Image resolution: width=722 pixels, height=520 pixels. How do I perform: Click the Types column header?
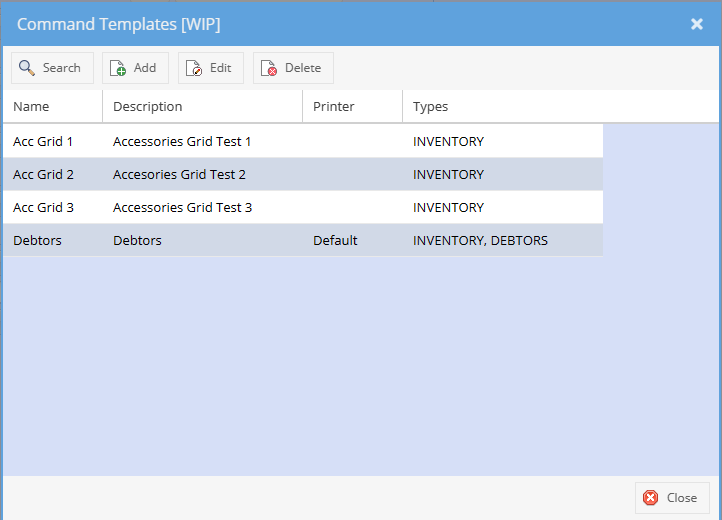(431, 106)
